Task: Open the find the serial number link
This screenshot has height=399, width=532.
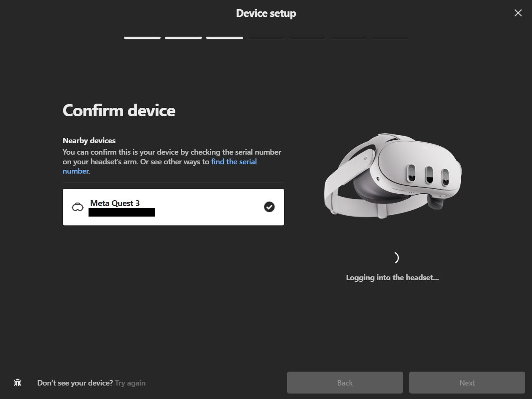Action: [234, 162]
